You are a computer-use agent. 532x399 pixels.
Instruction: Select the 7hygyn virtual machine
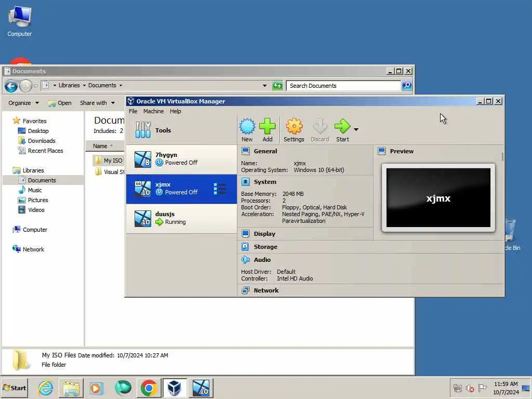(x=181, y=159)
